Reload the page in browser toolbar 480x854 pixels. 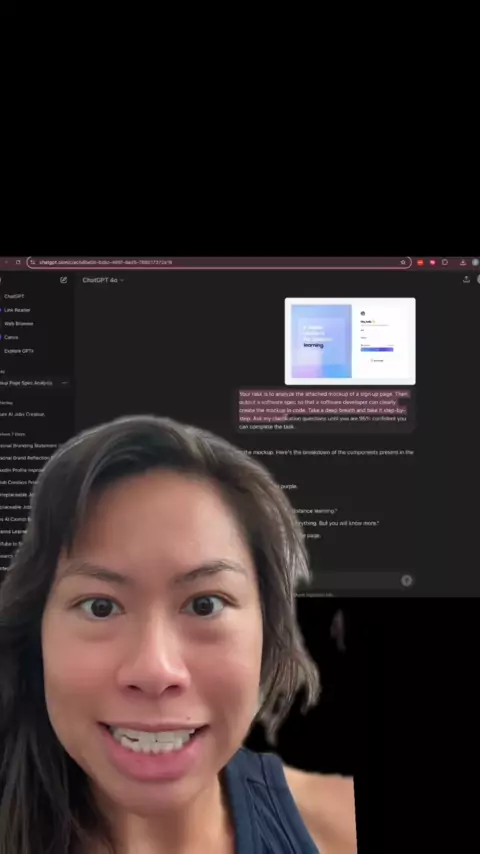(18, 262)
